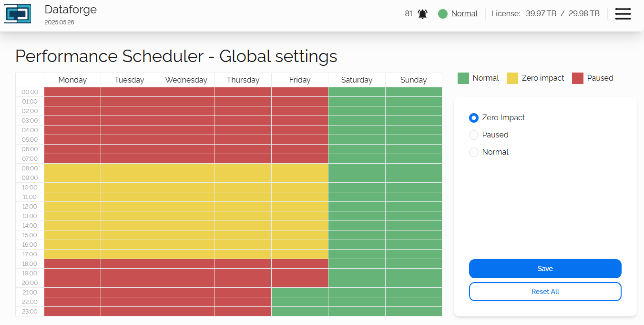The image size is (644, 325).
Task: Select the Zero Impact radio option
Action: click(x=474, y=118)
